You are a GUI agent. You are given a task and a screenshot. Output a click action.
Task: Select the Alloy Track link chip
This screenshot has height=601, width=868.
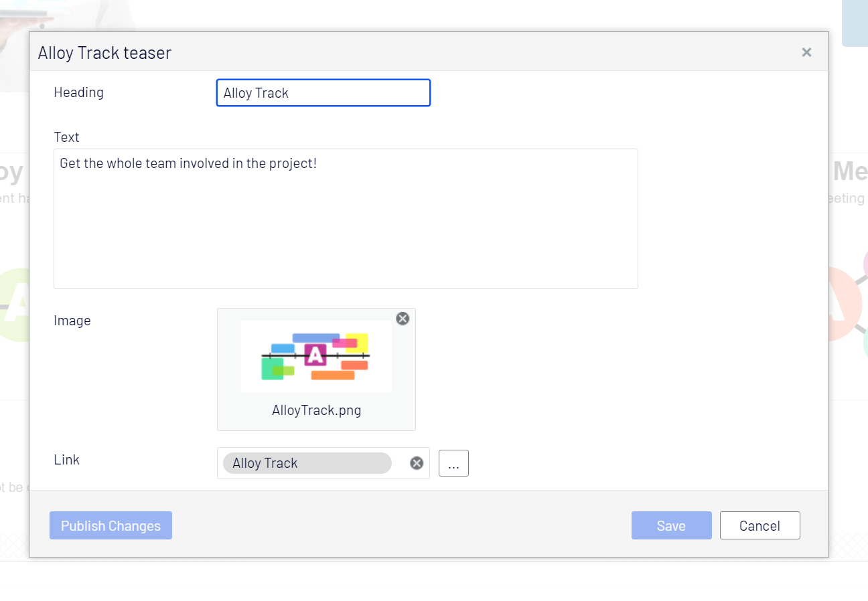307,463
